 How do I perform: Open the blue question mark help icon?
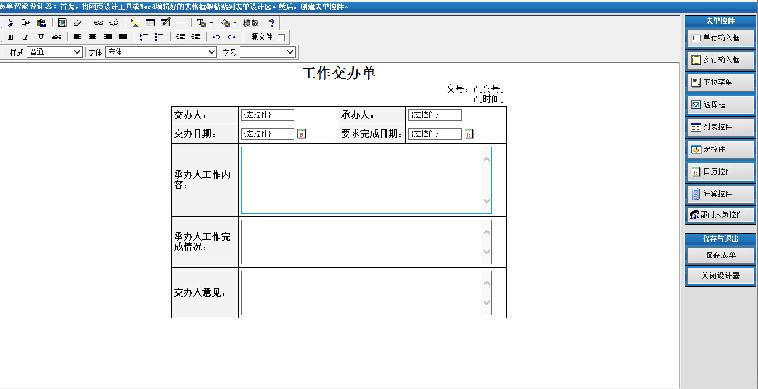tap(271, 23)
